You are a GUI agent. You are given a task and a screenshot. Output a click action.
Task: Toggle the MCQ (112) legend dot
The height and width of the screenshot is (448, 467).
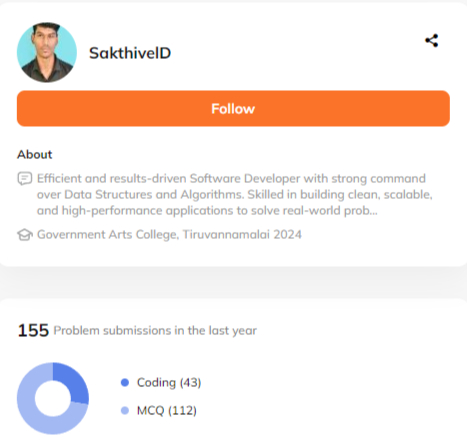coord(125,410)
